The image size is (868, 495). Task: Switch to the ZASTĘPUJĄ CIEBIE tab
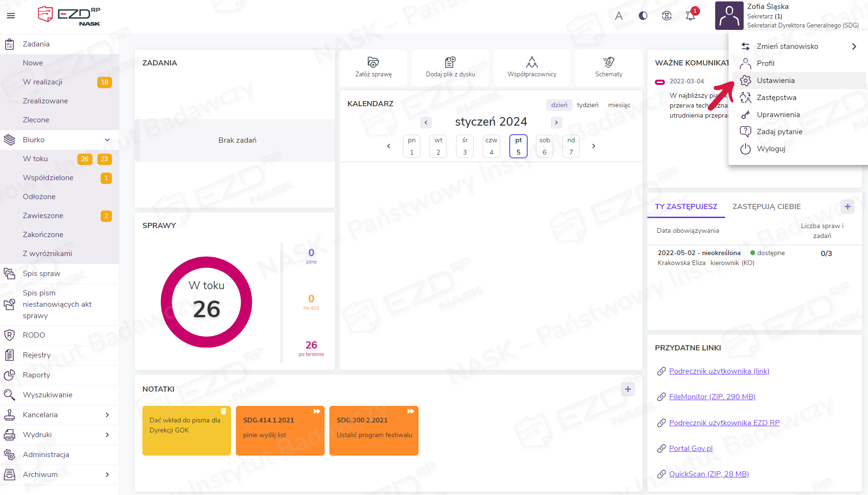click(766, 207)
